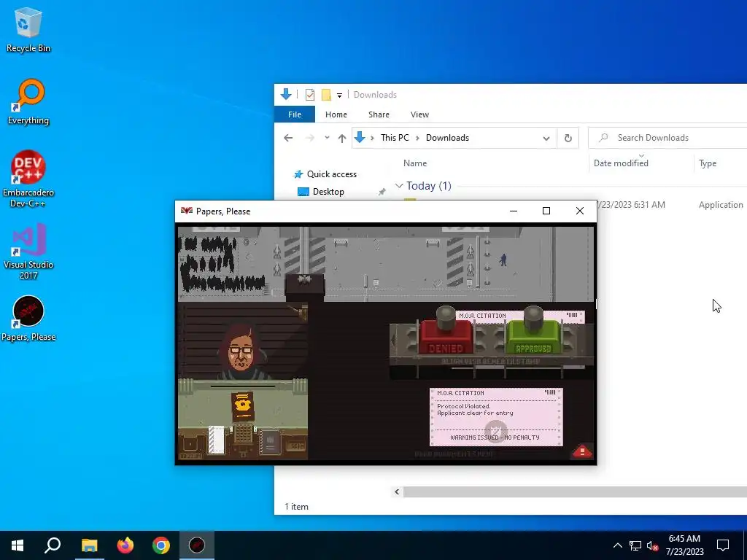Click the file's Application type cell
The image size is (747, 560).
pyautogui.click(x=720, y=205)
